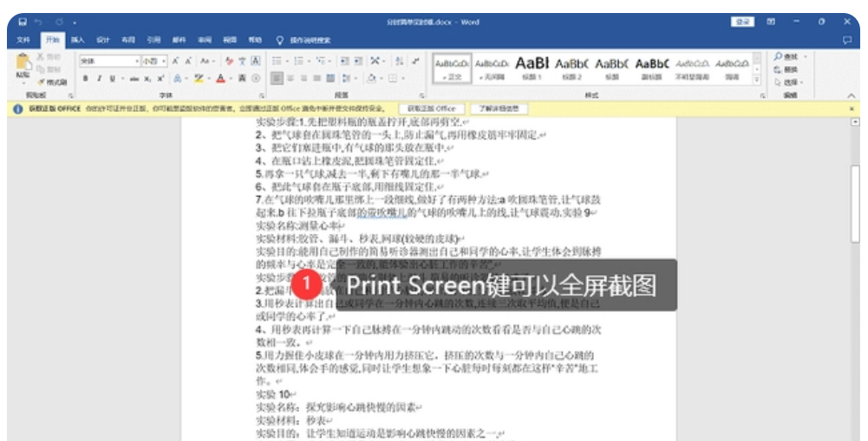The height and width of the screenshot is (441, 868).
Task: Click the red font color button
Action: (x=221, y=78)
